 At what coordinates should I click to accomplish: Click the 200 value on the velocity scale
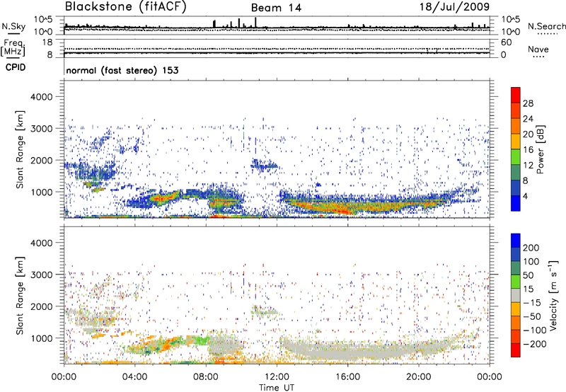pyautogui.click(x=531, y=248)
